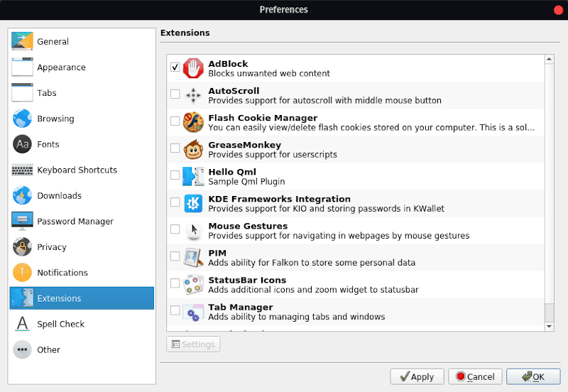Click the AutoScroll arrows icon
The width and height of the screenshot is (568, 392).
tap(193, 95)
